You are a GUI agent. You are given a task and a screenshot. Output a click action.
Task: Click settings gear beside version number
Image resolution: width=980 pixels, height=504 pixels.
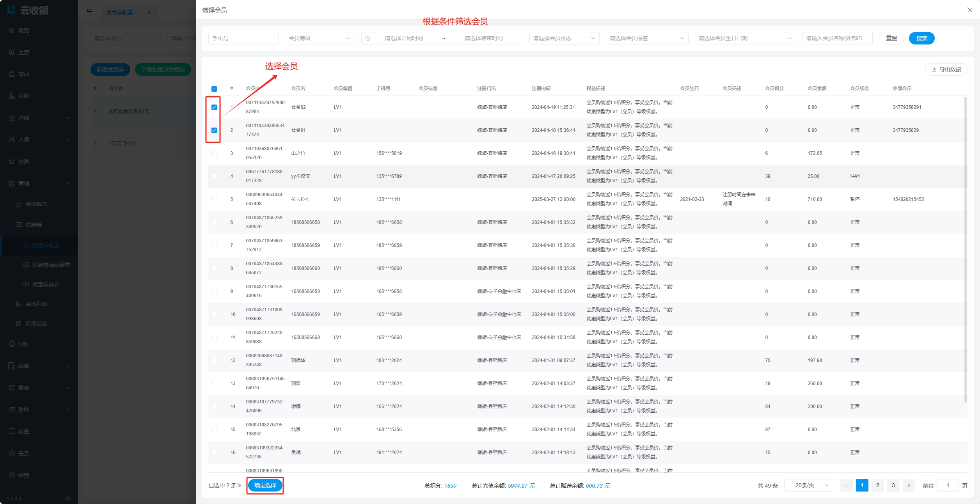[x=68, y=498]
